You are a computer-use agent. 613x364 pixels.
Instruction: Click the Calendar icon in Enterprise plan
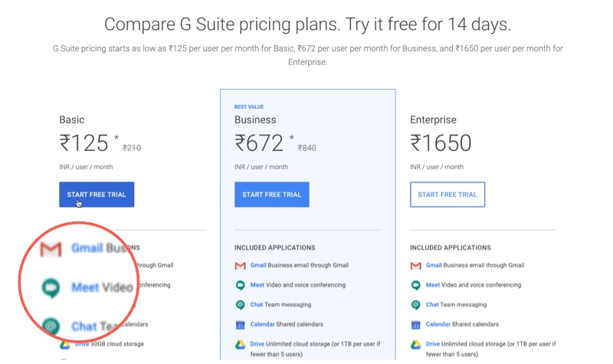click(x=415, y=324)
